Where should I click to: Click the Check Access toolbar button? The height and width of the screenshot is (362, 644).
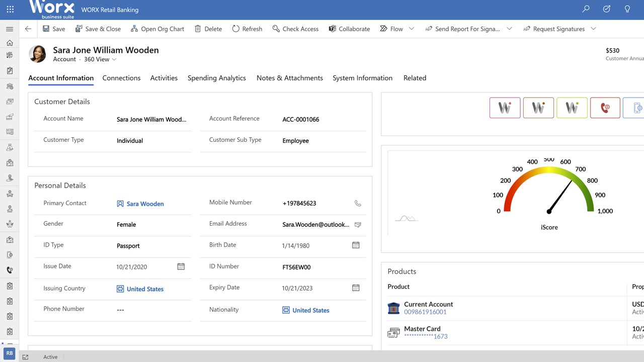click(x=295, y=29)
